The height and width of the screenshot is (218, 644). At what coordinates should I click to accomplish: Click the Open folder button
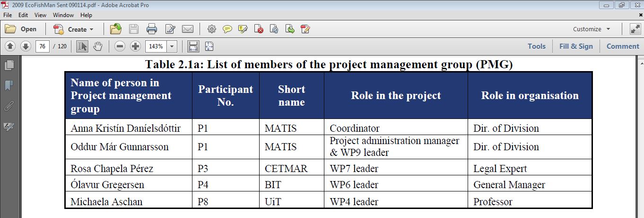click(21, 29)
